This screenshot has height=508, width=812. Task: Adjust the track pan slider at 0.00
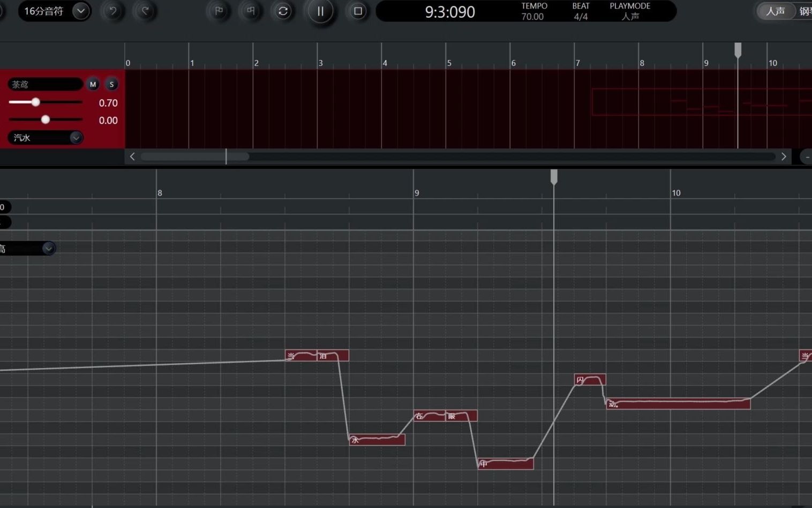pyautogui.click(x=46, y=119)
